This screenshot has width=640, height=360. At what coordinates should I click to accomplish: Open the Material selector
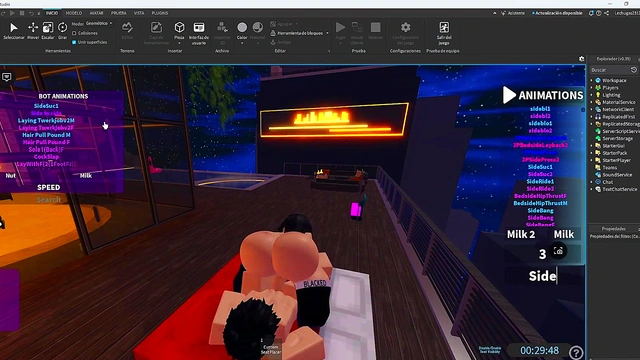tap(258, 31)
